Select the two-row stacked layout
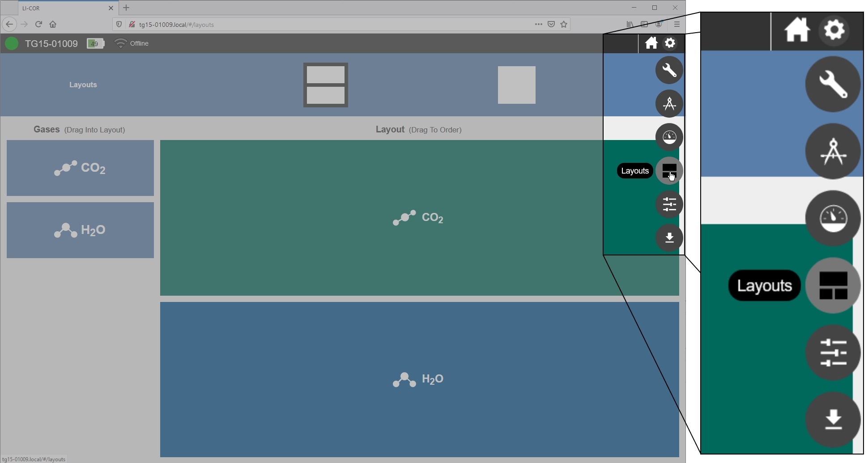 (326, 85)
